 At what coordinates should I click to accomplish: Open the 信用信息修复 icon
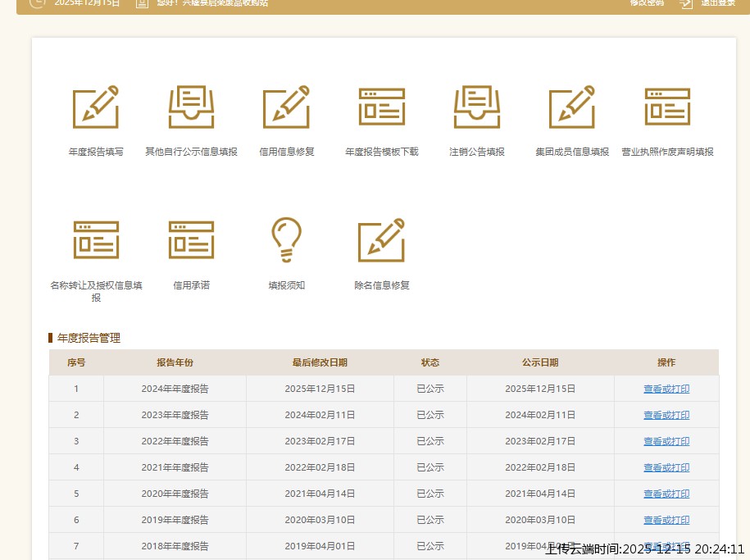tap(286, 107)
